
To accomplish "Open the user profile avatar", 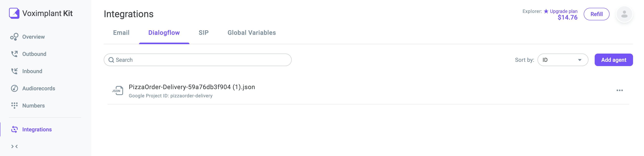I will pyautogui.click(x=624, y=14).
